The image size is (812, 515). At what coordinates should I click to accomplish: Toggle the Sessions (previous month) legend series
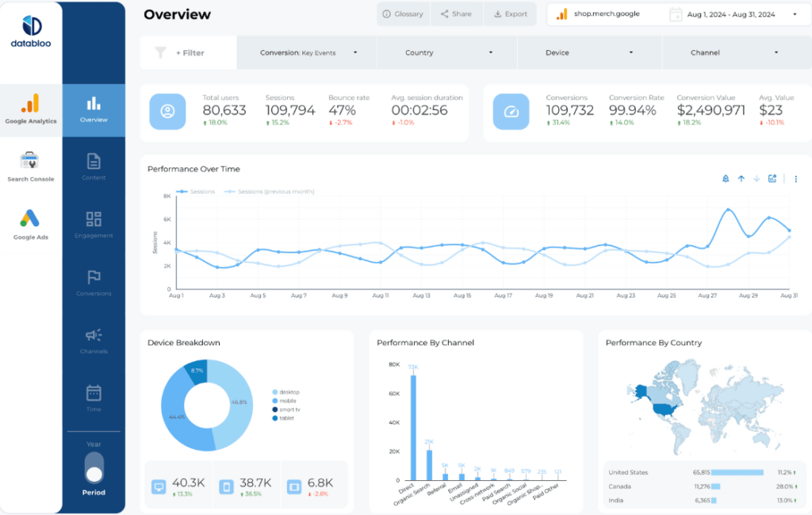(270, 191)
